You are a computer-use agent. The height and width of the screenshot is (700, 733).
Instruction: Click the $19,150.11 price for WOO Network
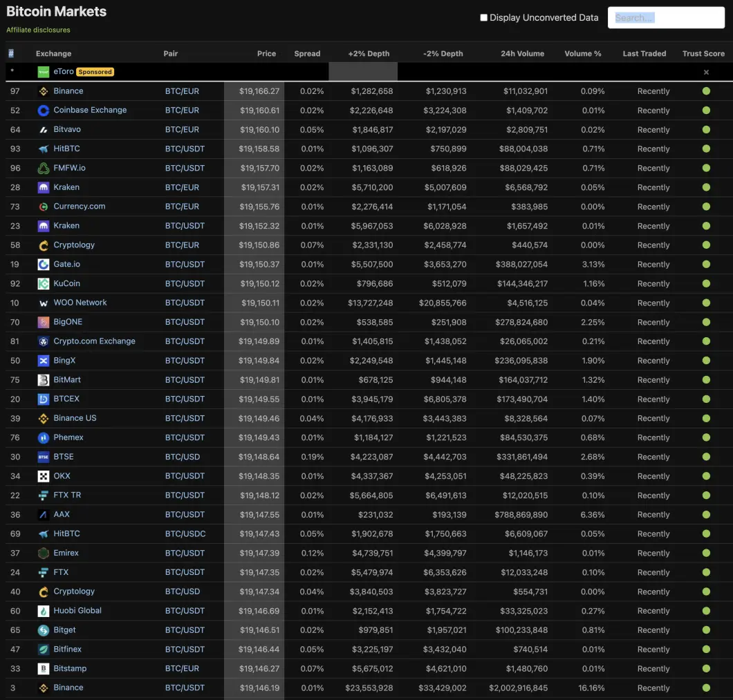pos(261,303)
